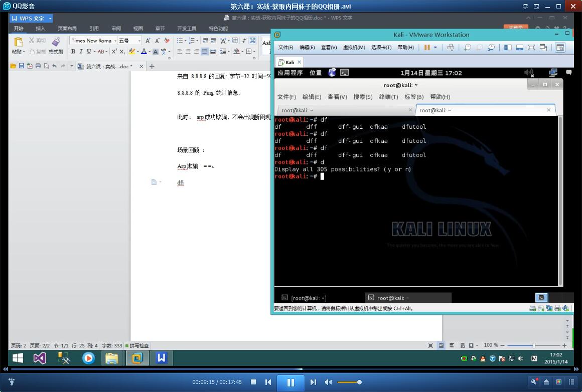Viewport: 582px width, 392px height.
Task: Expand the bullet list dropdown arrow in WPS
Action: click(x=186, y=41)
